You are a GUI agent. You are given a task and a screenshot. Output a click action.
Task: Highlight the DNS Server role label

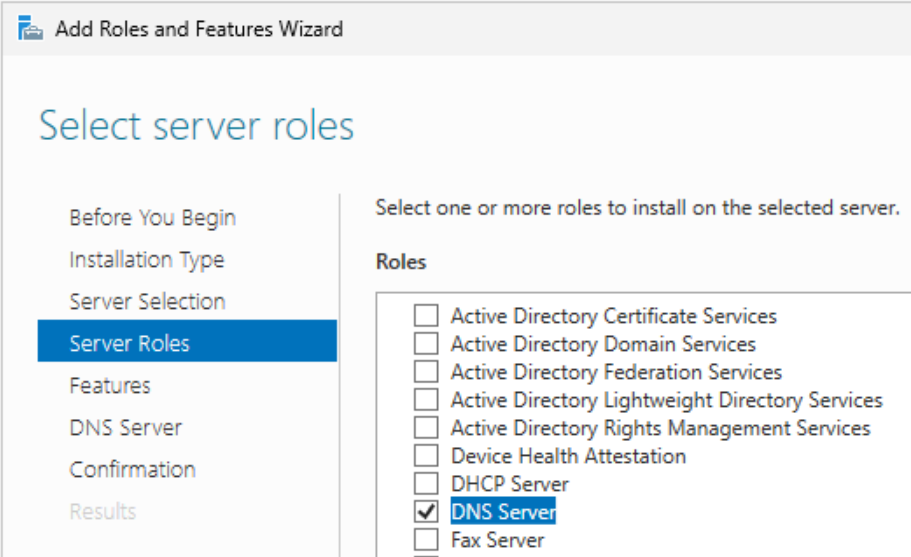coord(503,512)
